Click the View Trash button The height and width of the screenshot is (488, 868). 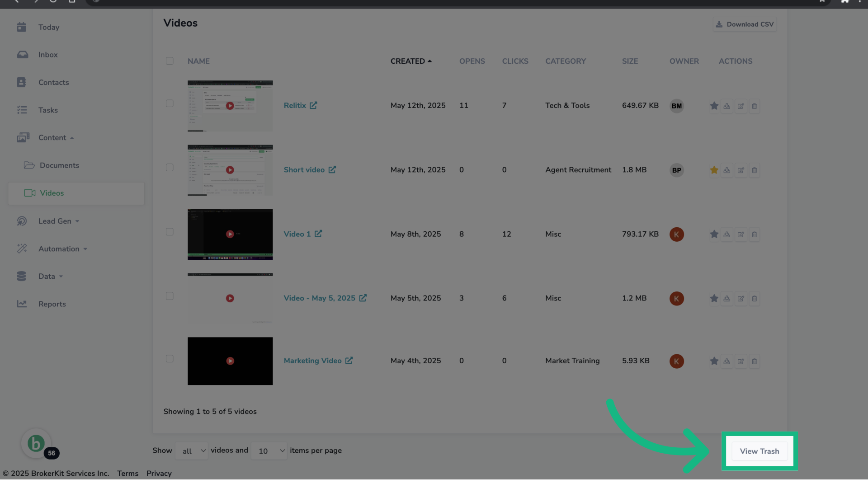759,451
